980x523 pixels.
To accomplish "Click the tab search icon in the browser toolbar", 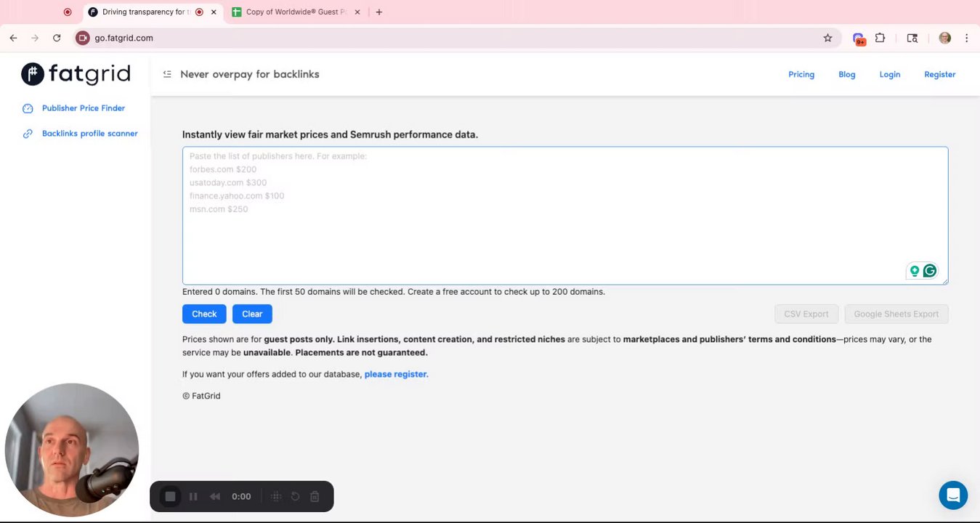I will (912, 38).
